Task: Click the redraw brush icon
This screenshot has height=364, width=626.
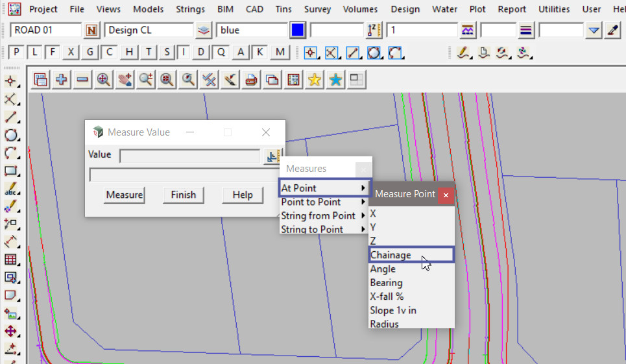Action: coord(230,80)
